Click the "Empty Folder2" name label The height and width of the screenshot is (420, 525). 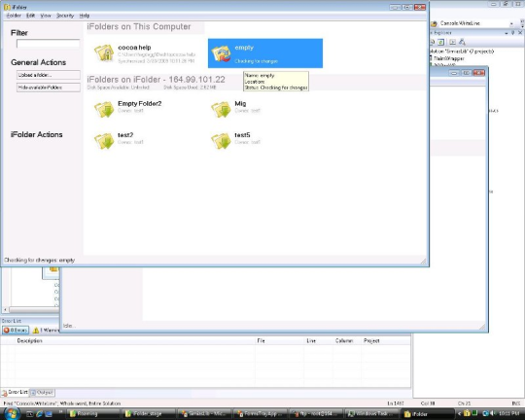point(140,103)
